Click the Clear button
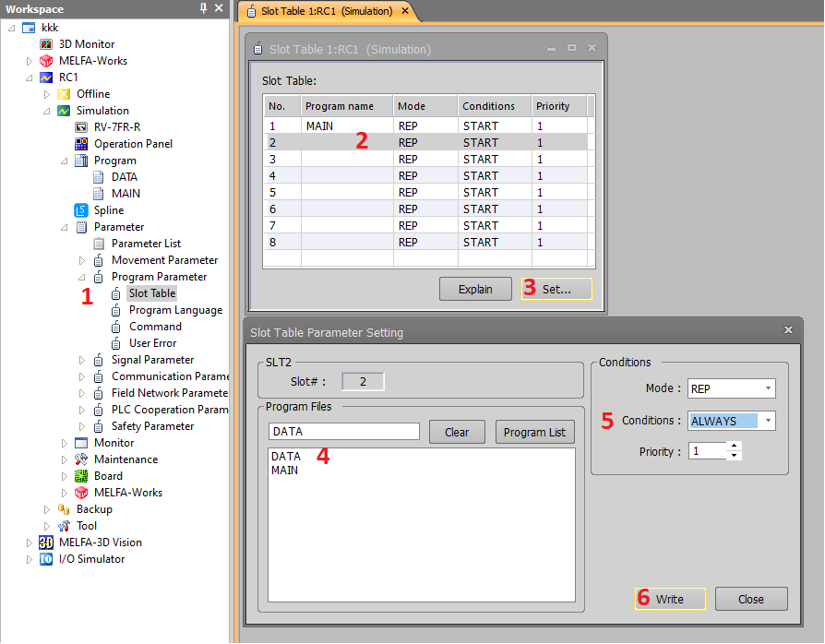 click(457, 433)
